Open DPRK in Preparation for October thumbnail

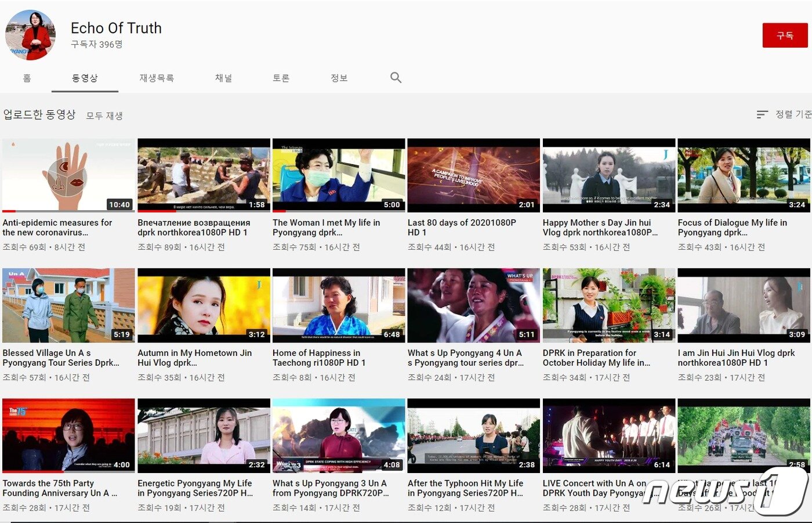tap(609, 305)
